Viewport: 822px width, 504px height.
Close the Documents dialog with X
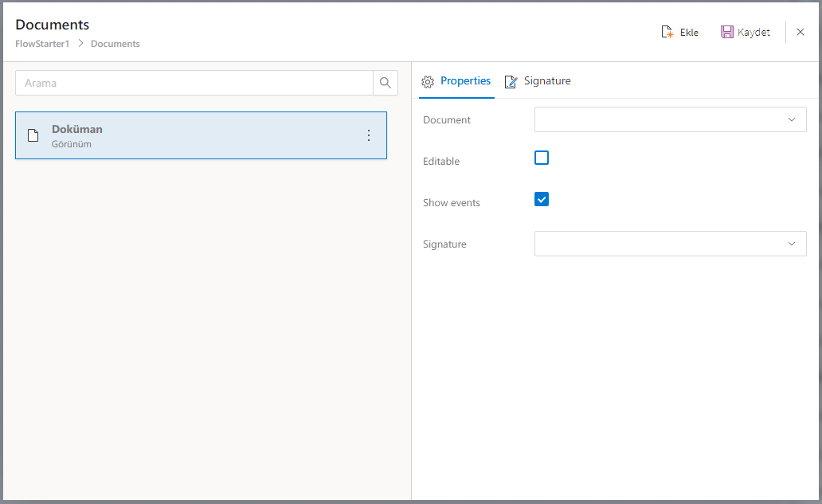800,33
